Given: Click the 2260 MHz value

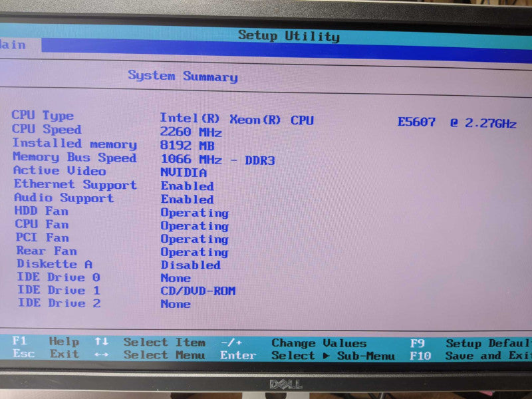Looking at the screenshot, I should click(191, 132).
